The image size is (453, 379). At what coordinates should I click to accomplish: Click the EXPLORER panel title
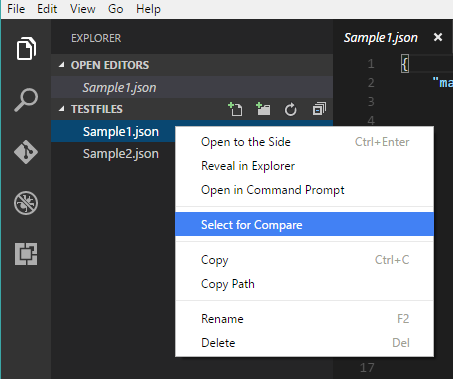pos(96,38)
